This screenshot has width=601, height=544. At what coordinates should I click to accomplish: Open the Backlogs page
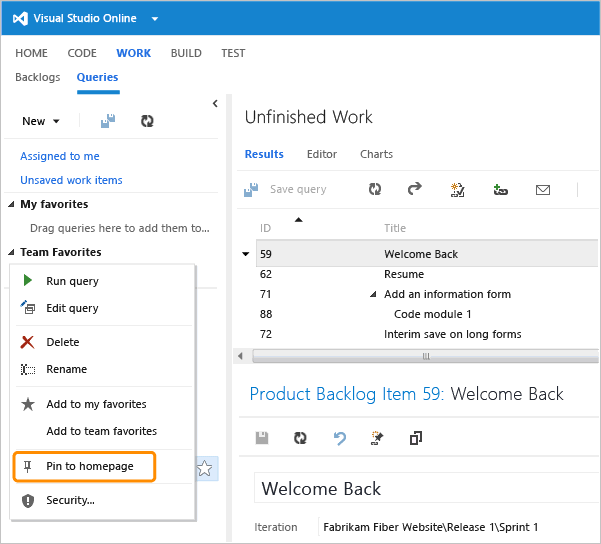(38, 77)
